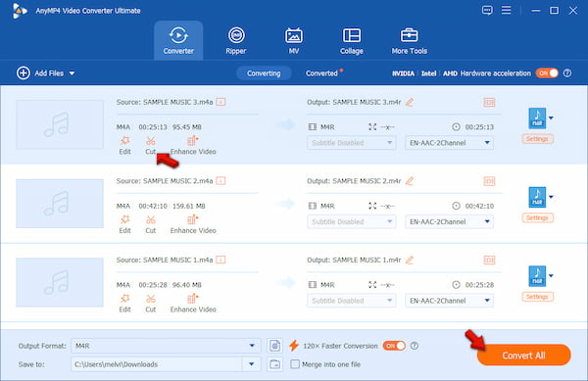Open output profile settings icon
Image resolution: width=588 pixels, height=381 pixels.
tap(274, 346)
